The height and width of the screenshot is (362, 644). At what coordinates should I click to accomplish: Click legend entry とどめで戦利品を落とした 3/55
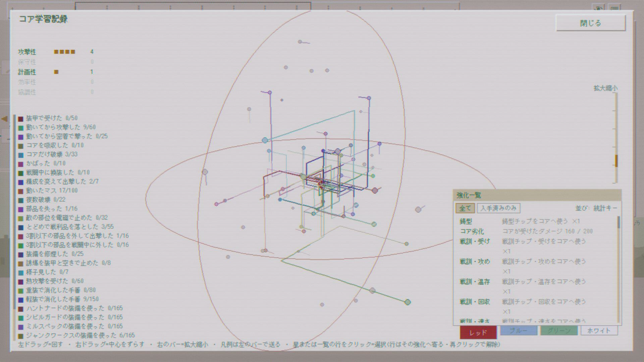(66, 227)
